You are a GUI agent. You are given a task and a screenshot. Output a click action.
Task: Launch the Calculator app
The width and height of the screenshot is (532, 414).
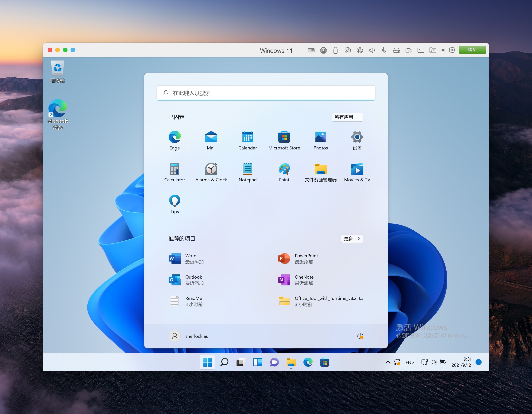[174, 172]
